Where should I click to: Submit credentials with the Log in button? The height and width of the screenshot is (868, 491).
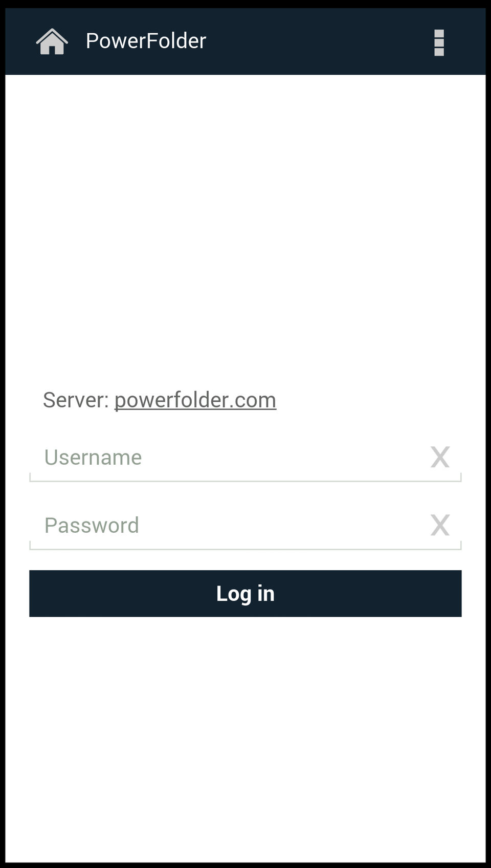coord(245,594)
